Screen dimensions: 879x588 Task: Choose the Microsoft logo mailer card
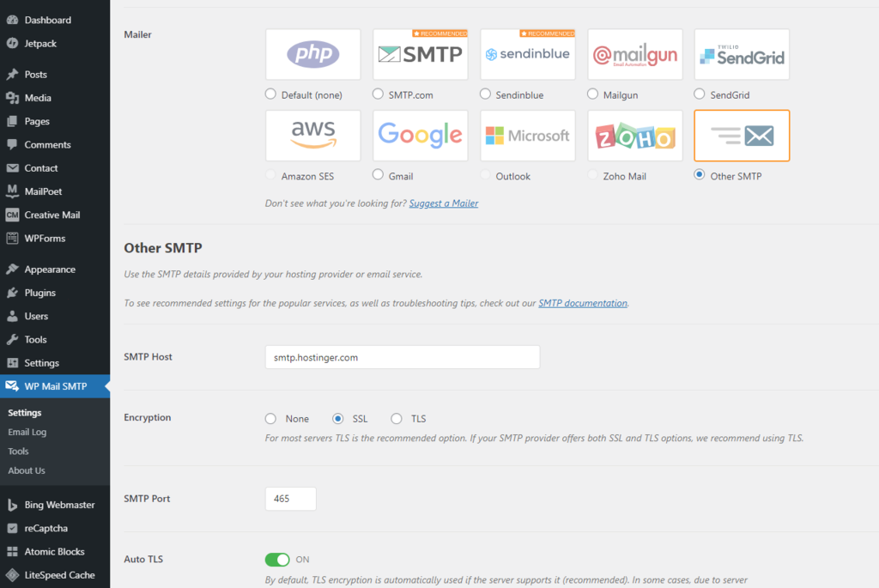click(x=528, y=136)
